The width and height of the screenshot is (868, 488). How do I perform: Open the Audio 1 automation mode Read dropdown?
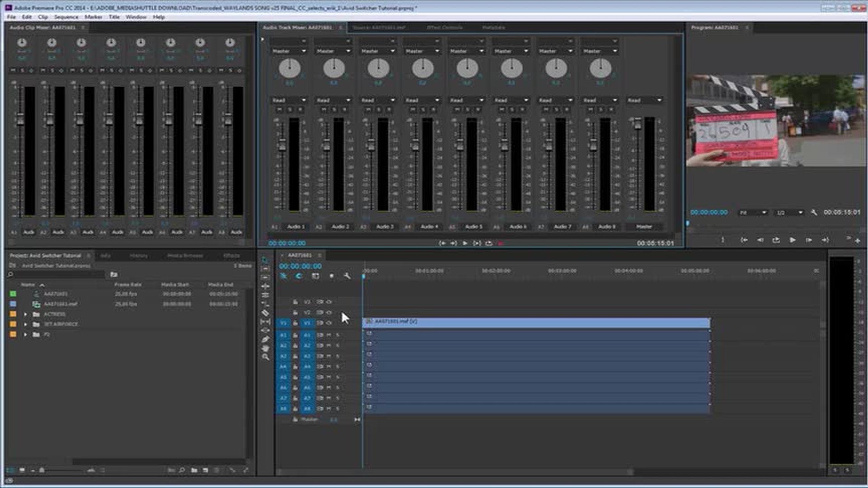pyautogui.click(x=289, y=100)
